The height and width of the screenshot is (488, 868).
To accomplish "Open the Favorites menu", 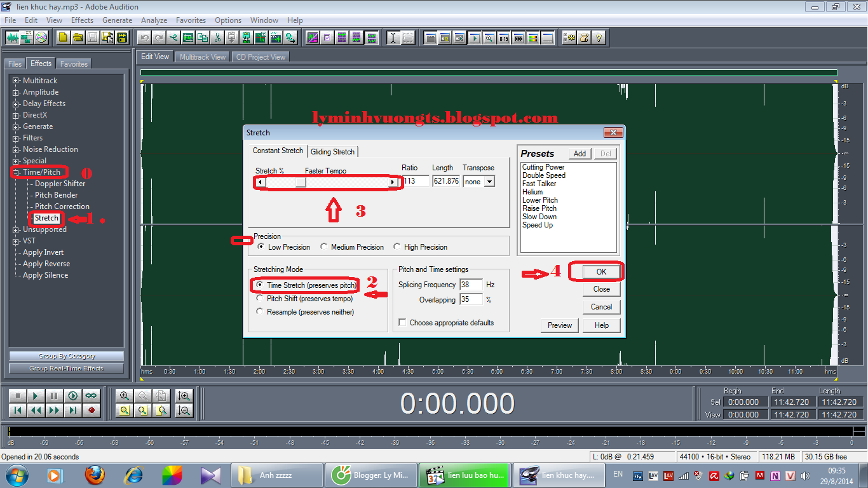I will click(191, 20).
